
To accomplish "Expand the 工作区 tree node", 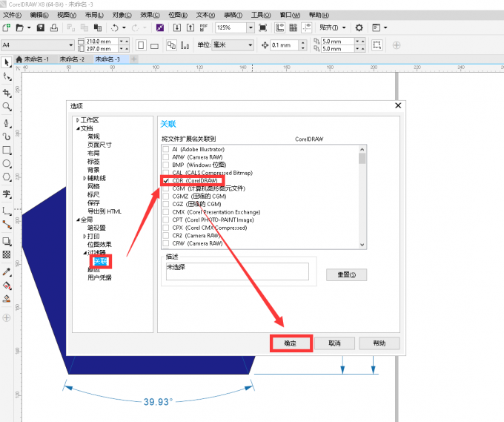I will (x=78, y=120).
